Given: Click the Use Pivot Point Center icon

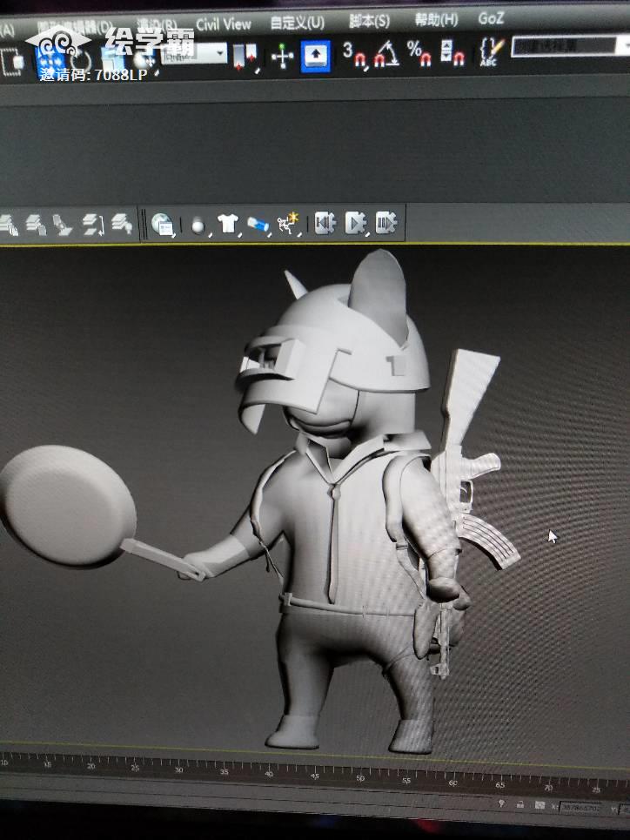Looking at the screenshot, I should (245, 56).
